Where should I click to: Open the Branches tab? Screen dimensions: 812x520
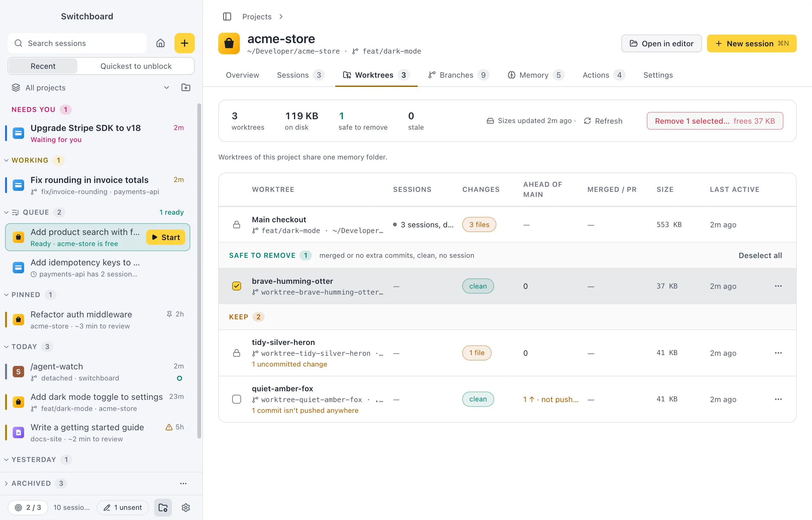coord(458,75)
